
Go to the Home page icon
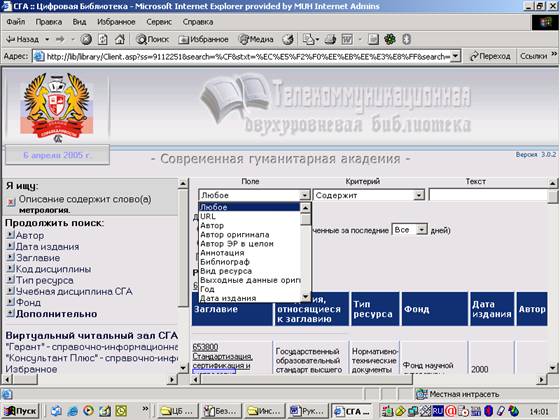pos(120,39)
